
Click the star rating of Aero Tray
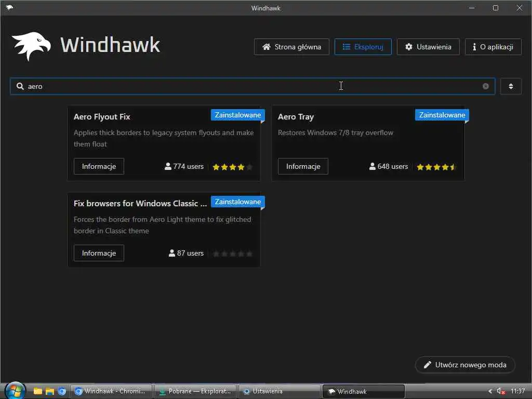coord(436,167)
